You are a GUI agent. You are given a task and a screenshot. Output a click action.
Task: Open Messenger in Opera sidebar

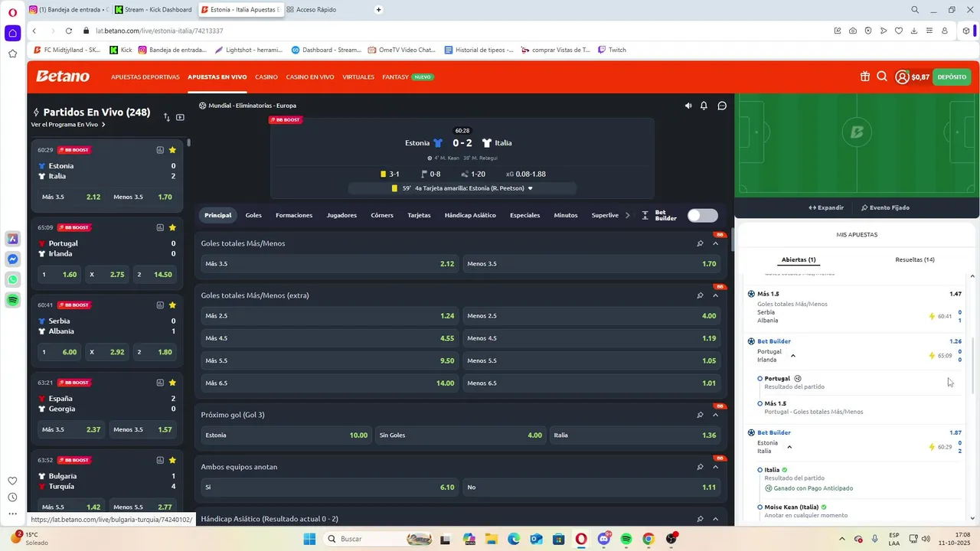pos(13,259)
